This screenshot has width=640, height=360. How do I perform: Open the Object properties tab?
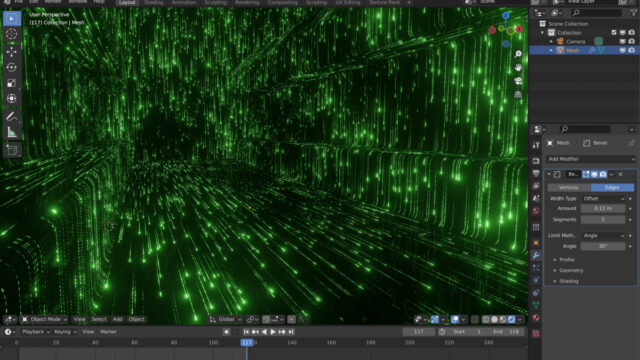[x=536, y=243]
